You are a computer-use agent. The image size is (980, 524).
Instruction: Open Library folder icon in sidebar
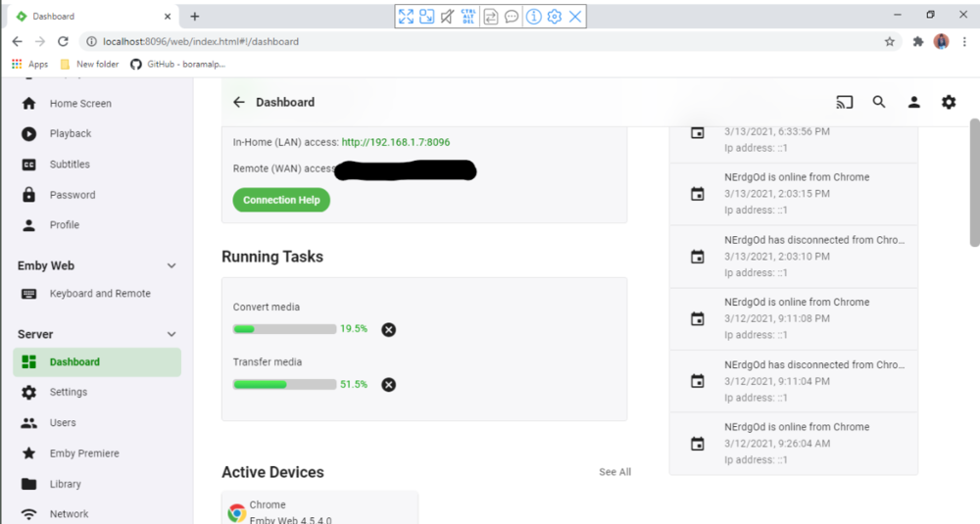click(x=28, y=484)
